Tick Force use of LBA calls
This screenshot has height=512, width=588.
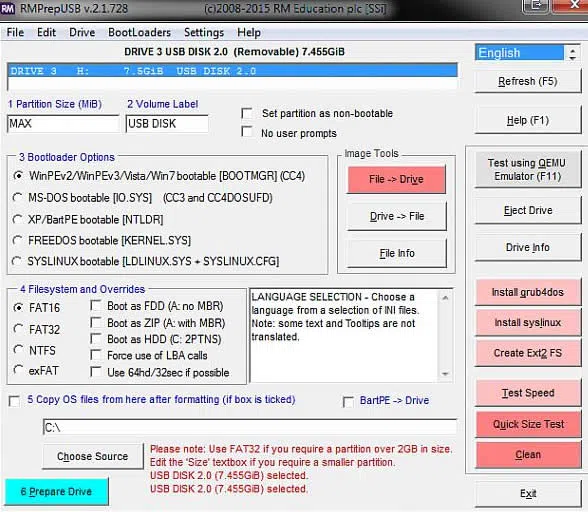(96, 355)
